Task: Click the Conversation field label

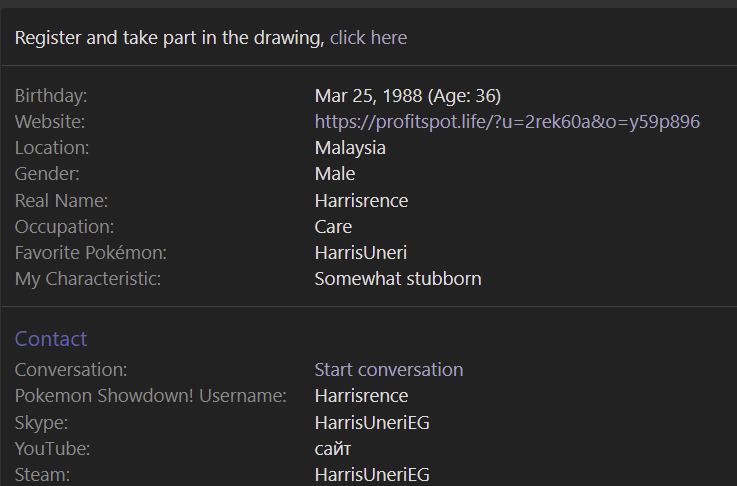Action: pyautogui.click(x=71, y=370)
